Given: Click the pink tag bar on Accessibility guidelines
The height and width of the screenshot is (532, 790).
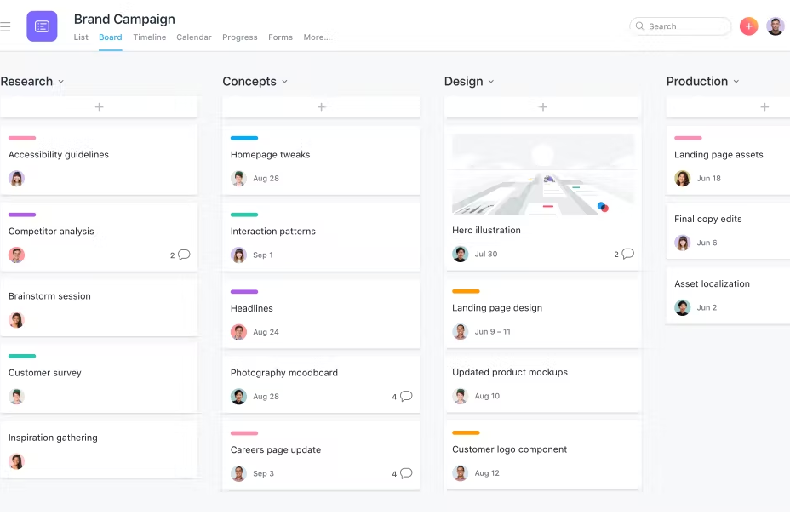Looking at the screenshot, I should click(x=21, y=138).
